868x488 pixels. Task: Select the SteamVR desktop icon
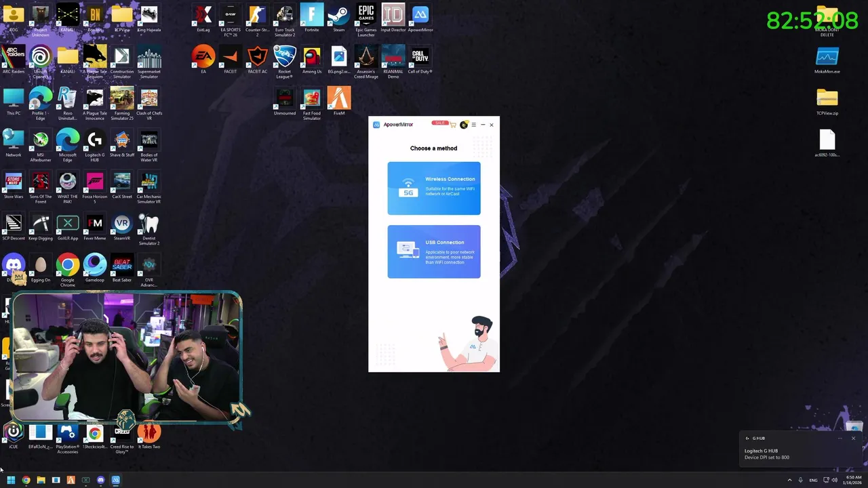tap(122, 227)
